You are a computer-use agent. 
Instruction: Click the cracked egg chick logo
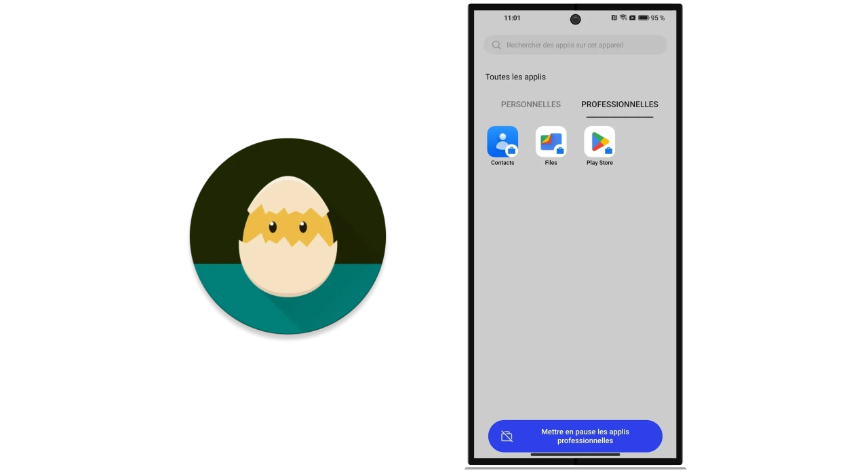pyautogui.click(x=288, y=235)
